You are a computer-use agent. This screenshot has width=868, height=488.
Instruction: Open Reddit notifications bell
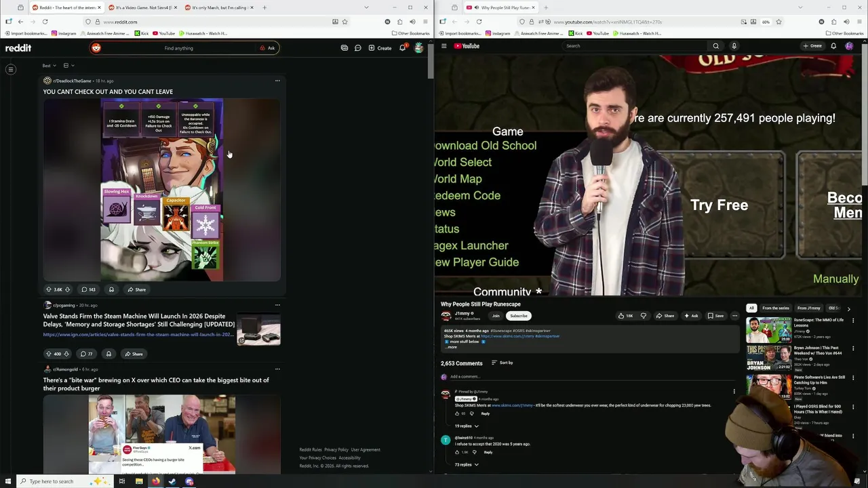[x=402, y=48]
